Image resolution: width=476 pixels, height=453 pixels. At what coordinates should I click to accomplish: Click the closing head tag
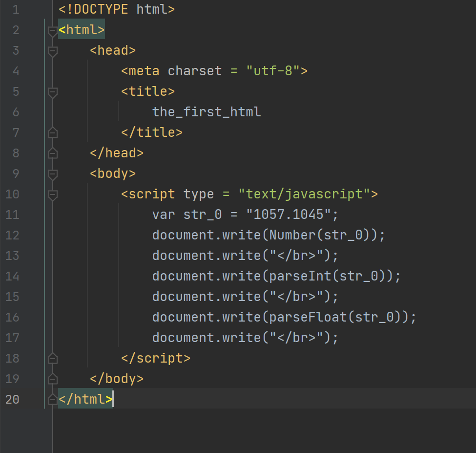(x=117, y=153)
